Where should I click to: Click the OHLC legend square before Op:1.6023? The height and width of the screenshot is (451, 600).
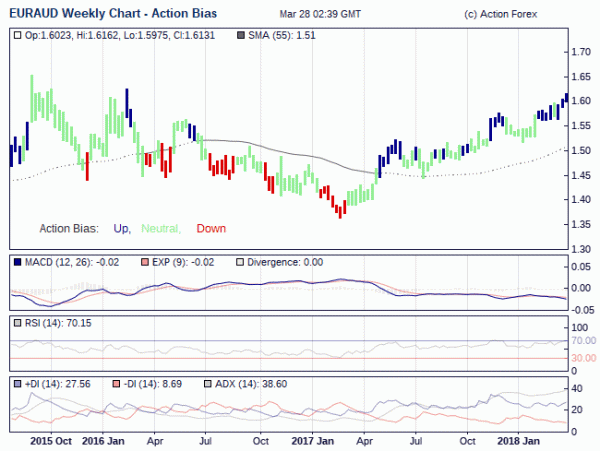point(17,36)
